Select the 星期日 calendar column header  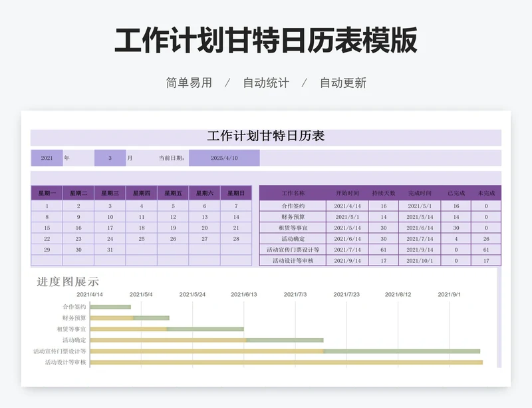point(236,193)
